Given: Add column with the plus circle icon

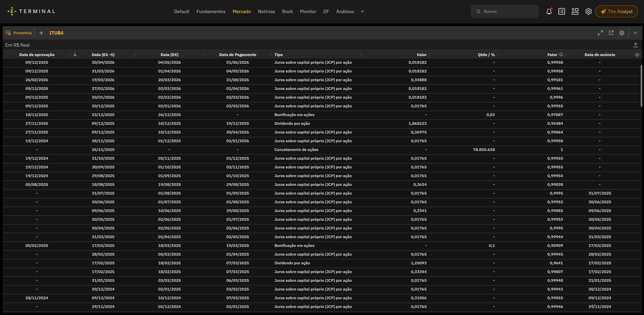Looking at the screenshot, I should [x=637, y=55].
